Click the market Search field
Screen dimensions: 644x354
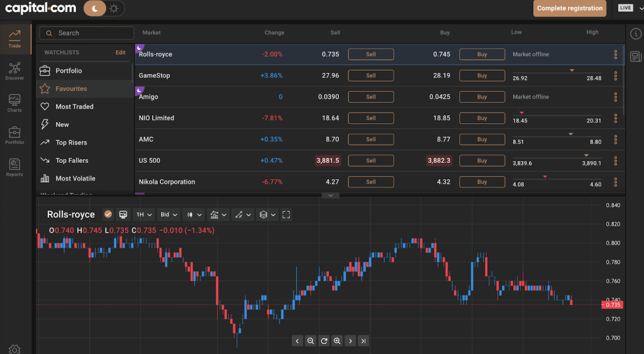point(87,33)
